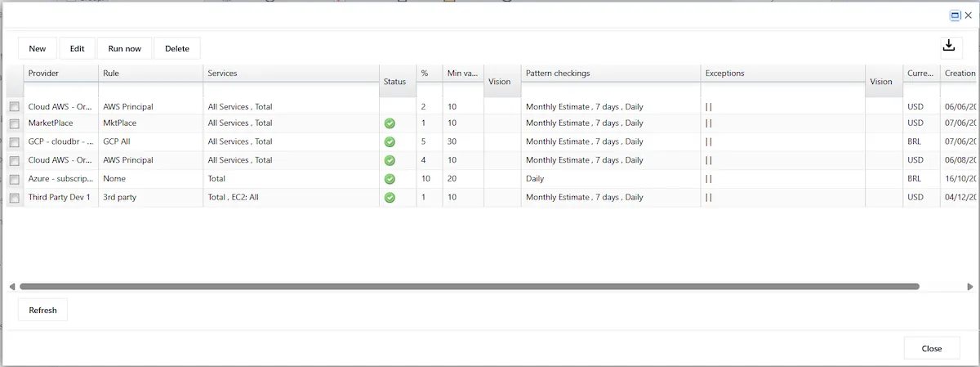Click the filter field under Pattern checkings
Screen dimensions: 980x367
[x=610, y=91]
